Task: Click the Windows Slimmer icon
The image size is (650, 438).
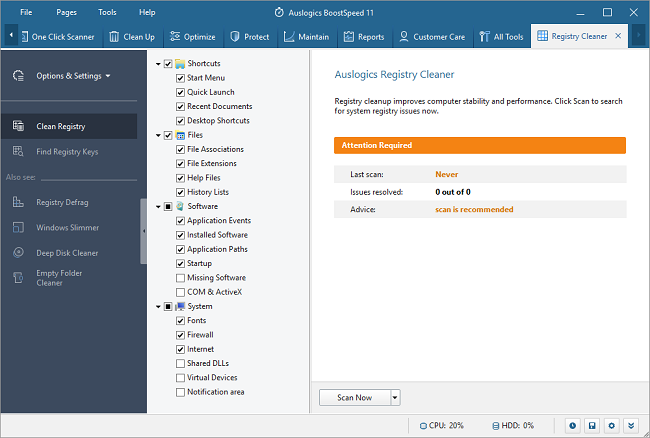Action: 18,227
